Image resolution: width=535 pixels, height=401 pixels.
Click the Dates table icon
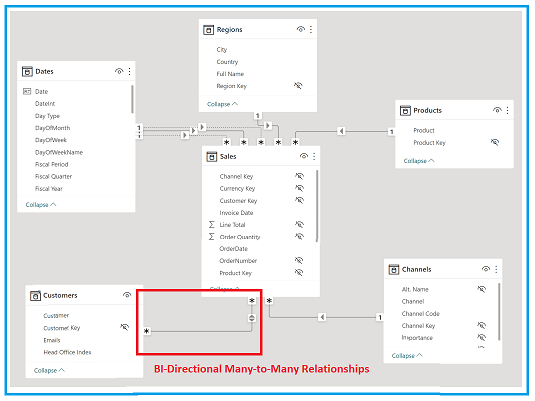pyautogui.click(x=27, y=71)
